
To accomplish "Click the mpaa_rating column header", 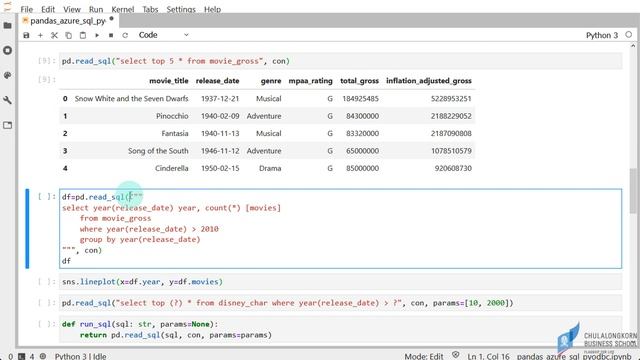I will click(310, 81).
